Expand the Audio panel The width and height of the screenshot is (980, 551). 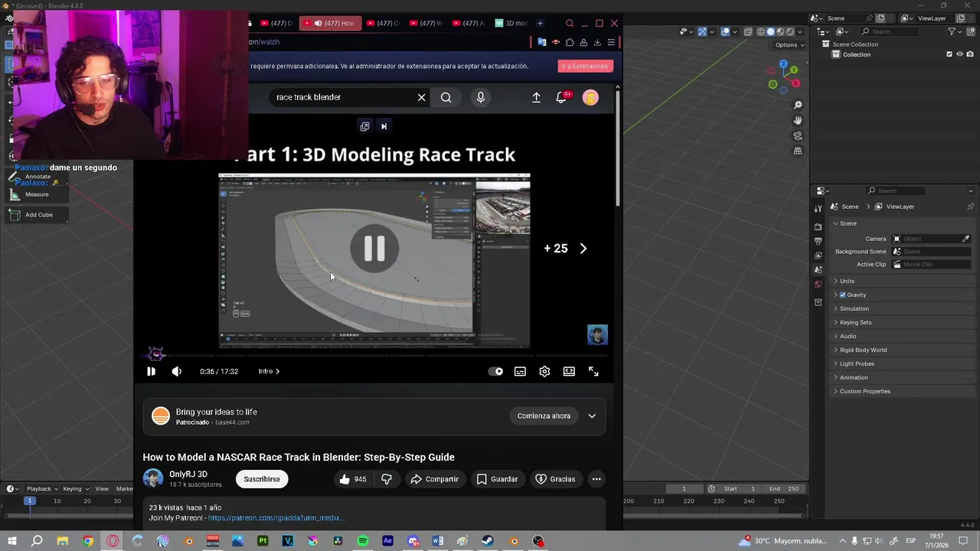pos(848,336)
